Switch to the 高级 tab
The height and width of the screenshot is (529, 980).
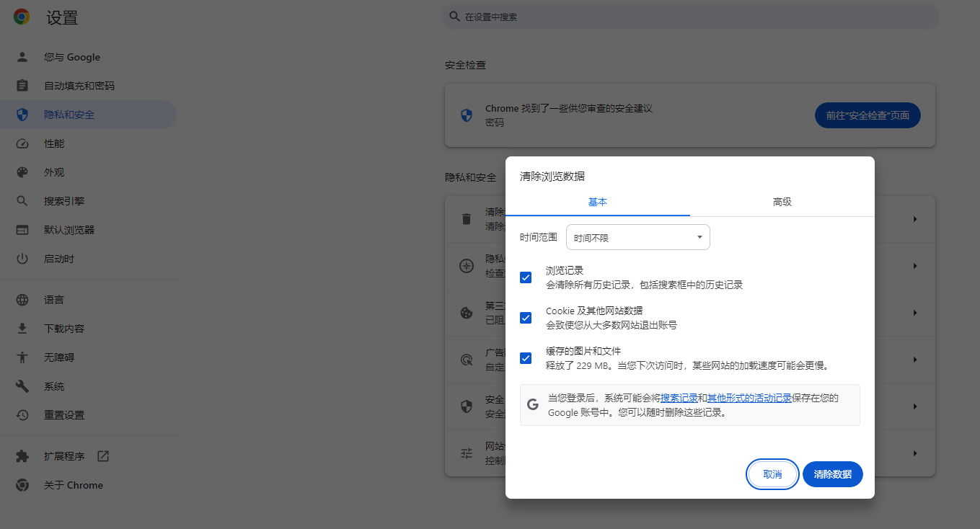point(782,203)
